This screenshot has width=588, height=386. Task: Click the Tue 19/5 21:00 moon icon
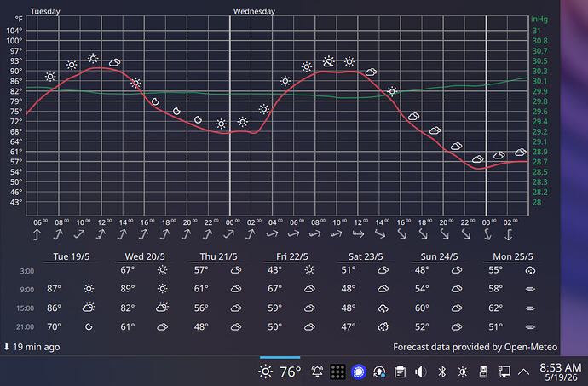89,326
